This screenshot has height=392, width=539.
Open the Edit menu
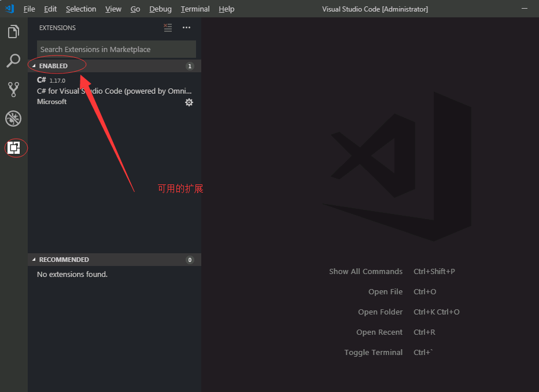tap(50, 9)
